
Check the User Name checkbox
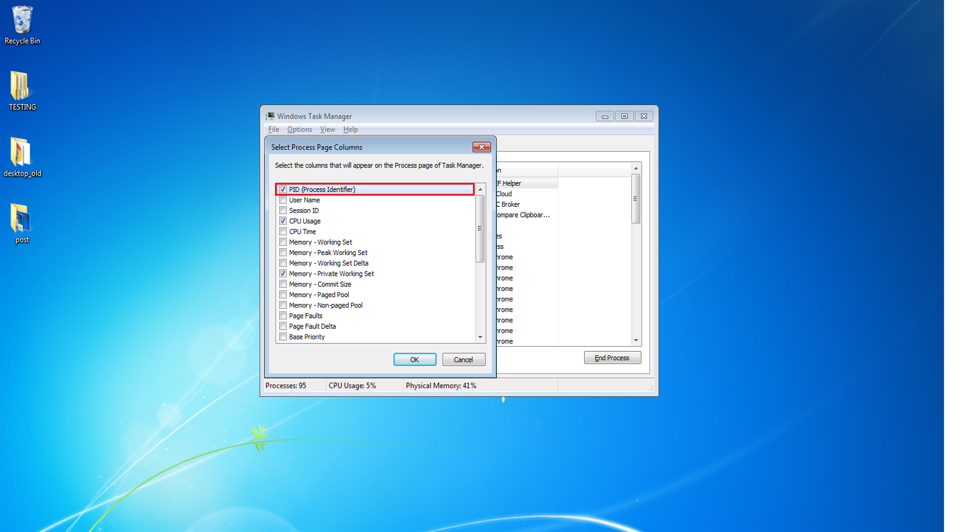283,200
